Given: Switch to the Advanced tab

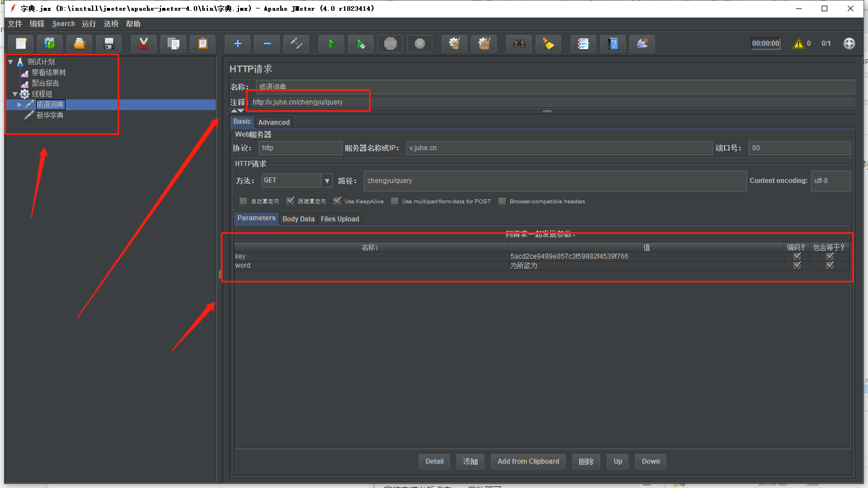Looking at the screenshot, I should point(274,123).
